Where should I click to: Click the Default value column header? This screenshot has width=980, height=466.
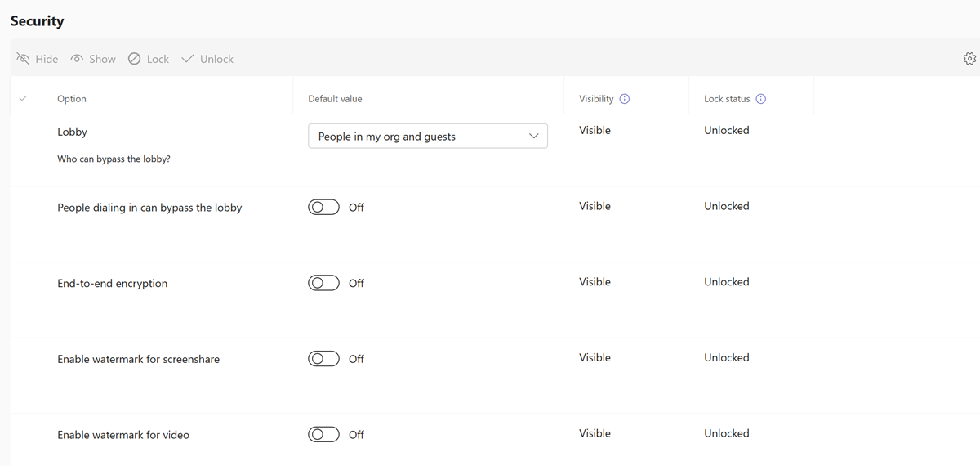pos(335,99)
